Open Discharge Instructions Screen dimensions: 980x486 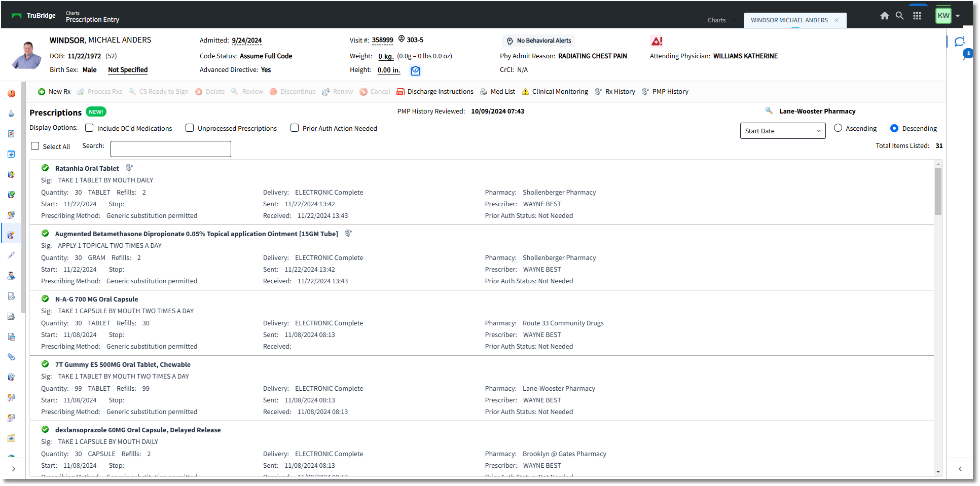pyautogui.click(x=435, y=92)
